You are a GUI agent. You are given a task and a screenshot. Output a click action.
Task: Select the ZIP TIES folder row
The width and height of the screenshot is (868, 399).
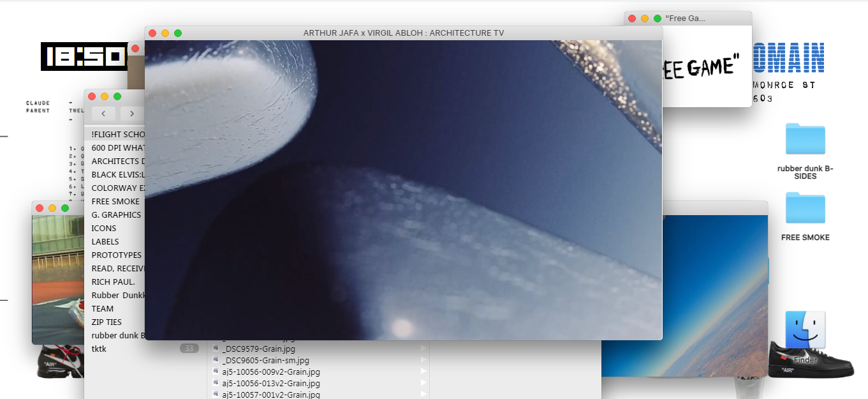(115, 322)
